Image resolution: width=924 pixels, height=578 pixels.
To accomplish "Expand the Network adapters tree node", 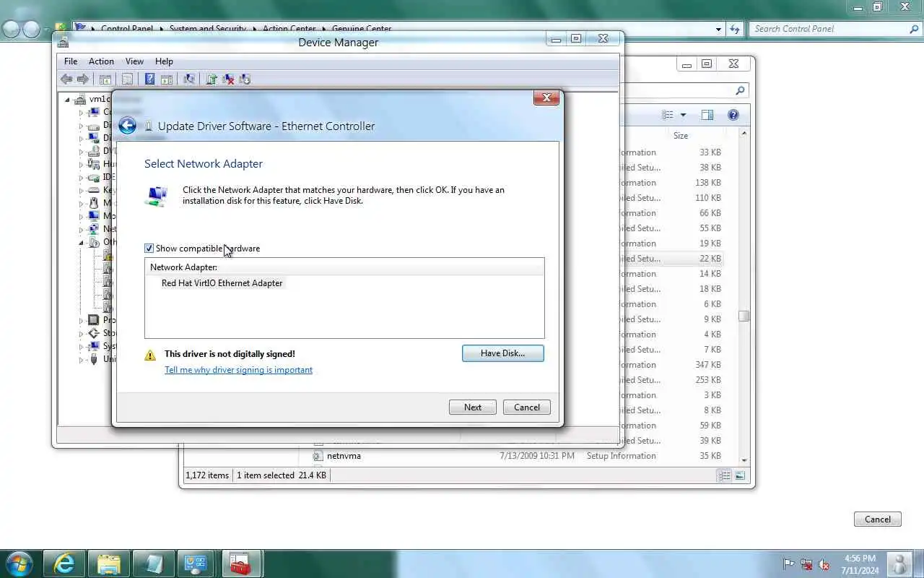I will 81,230.
